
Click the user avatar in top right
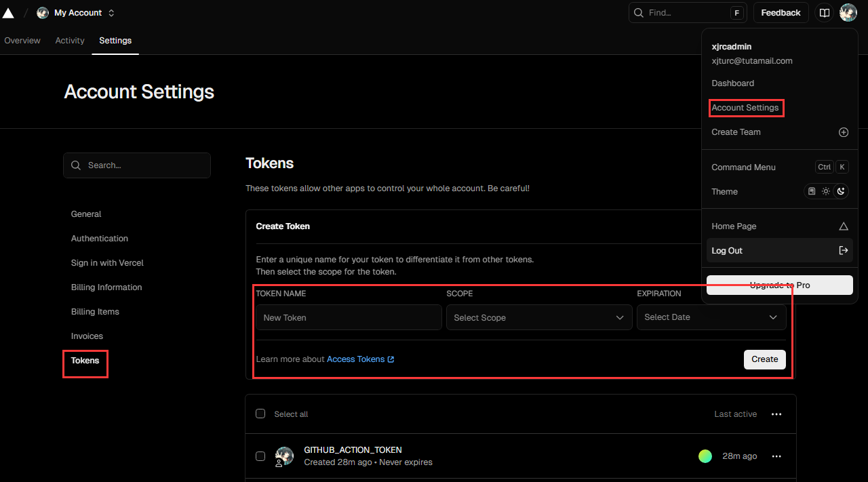point(848,13)
